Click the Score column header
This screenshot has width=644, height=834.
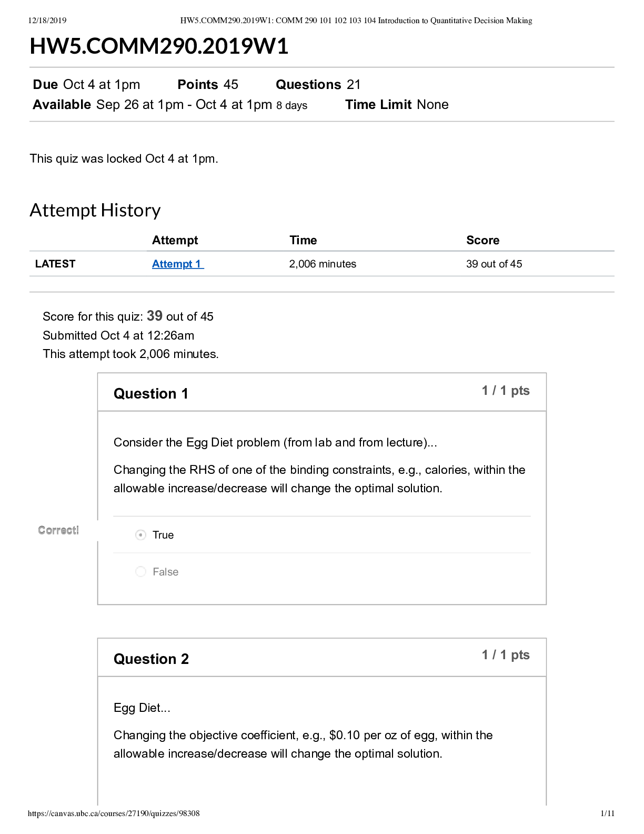[x=482, y=240]
